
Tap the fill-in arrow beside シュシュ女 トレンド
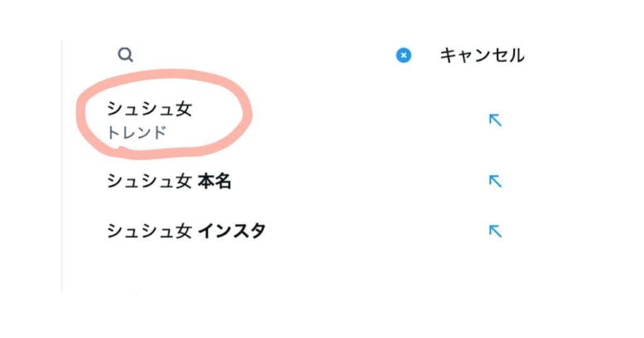pyautogui.click(x=496, y=120)
